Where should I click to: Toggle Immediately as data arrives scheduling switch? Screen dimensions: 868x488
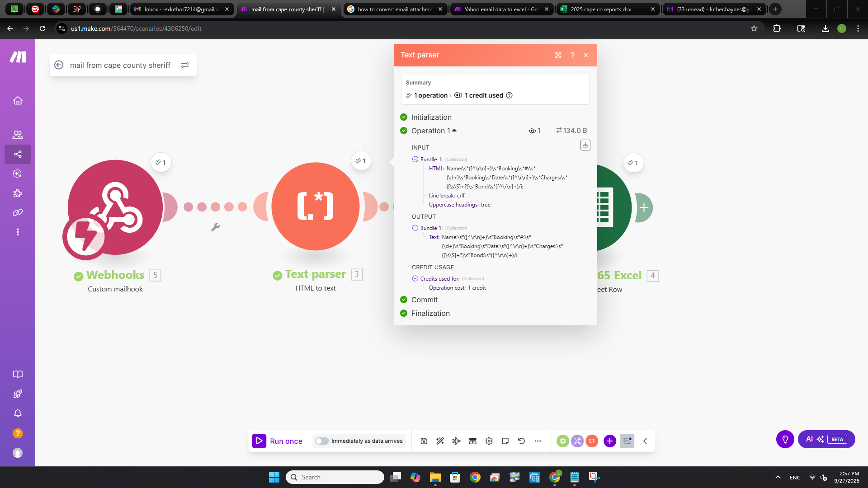322,441
